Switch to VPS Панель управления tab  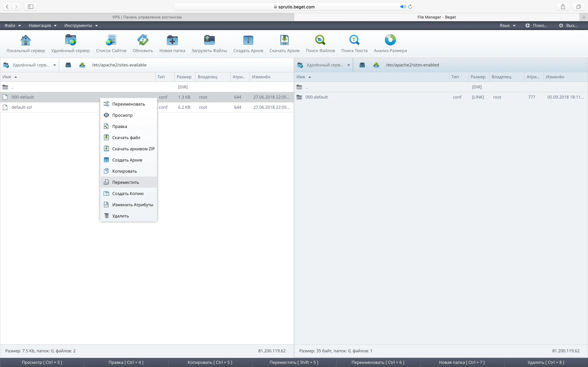pyautogui.click(x=147, y=17)
